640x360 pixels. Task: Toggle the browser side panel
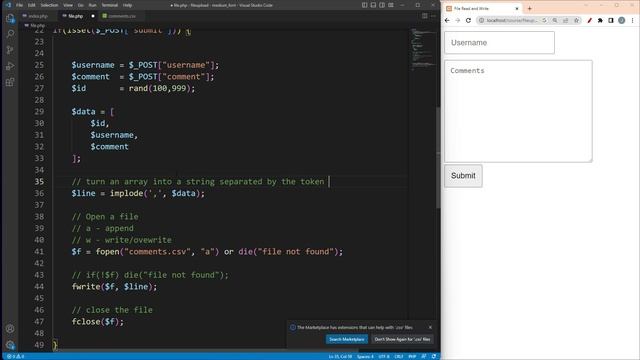coord(611,20)
